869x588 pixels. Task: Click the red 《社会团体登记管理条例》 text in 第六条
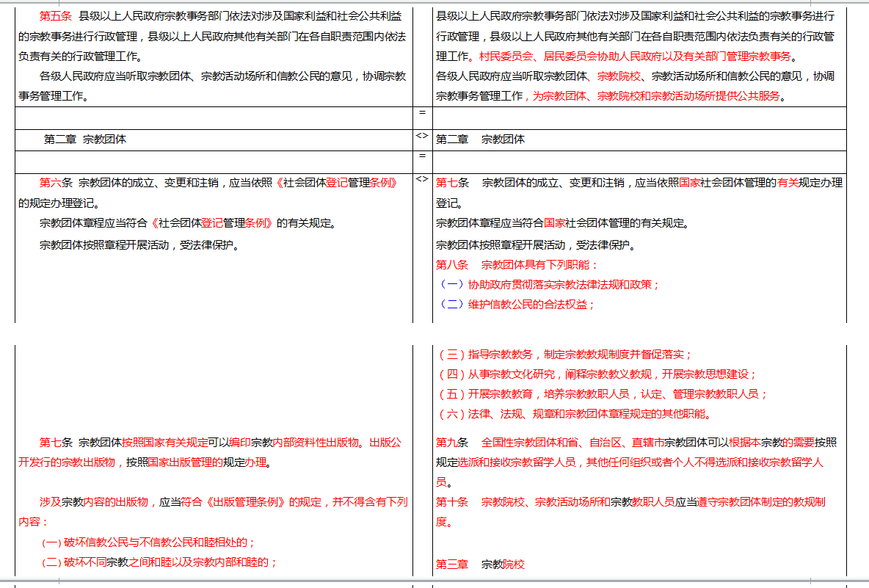339,183
